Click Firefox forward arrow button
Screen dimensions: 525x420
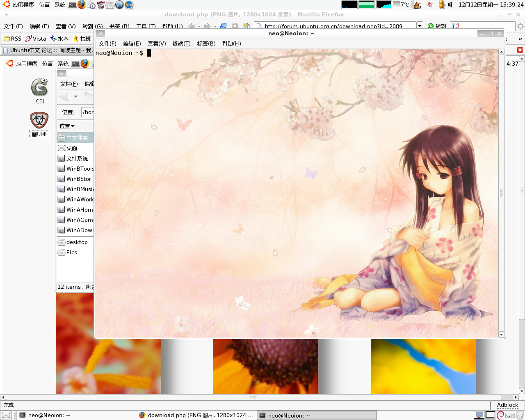pos(207,26)
